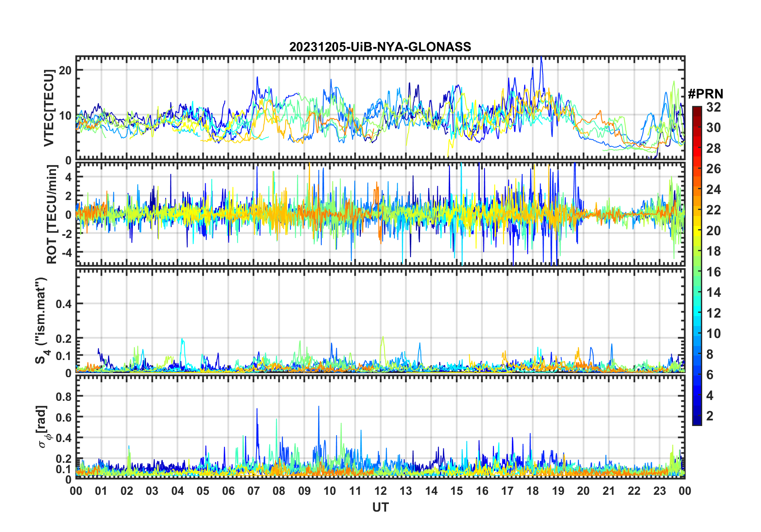This screenshot has height=532, width=761.
Task: Choose UT axis hour tick 13
Action: pos(406,491)
